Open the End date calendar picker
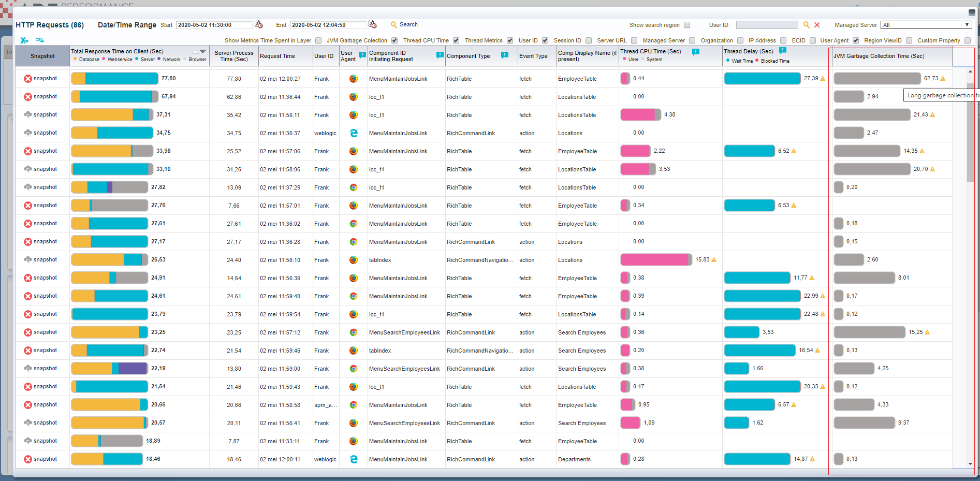This screenshot has height=481, width=980. [372, 24]
